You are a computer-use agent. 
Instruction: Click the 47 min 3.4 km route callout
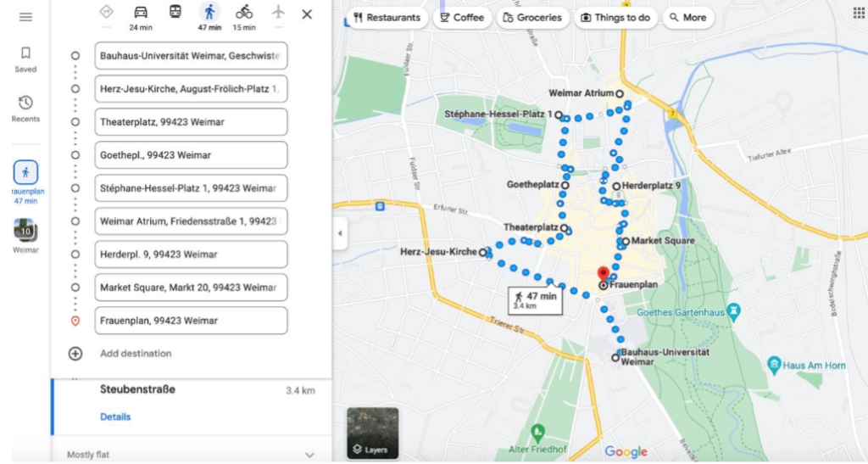point(536,299)
